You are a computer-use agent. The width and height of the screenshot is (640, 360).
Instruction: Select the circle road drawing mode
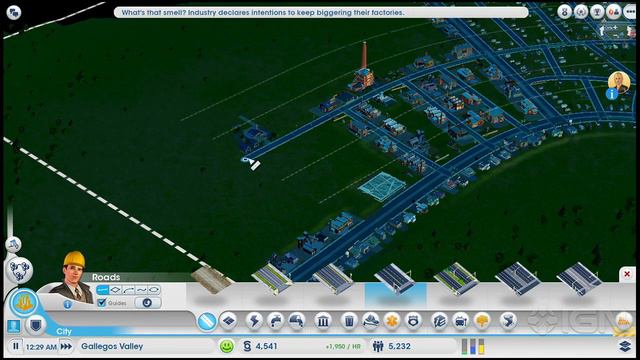[x=153, y=290]
